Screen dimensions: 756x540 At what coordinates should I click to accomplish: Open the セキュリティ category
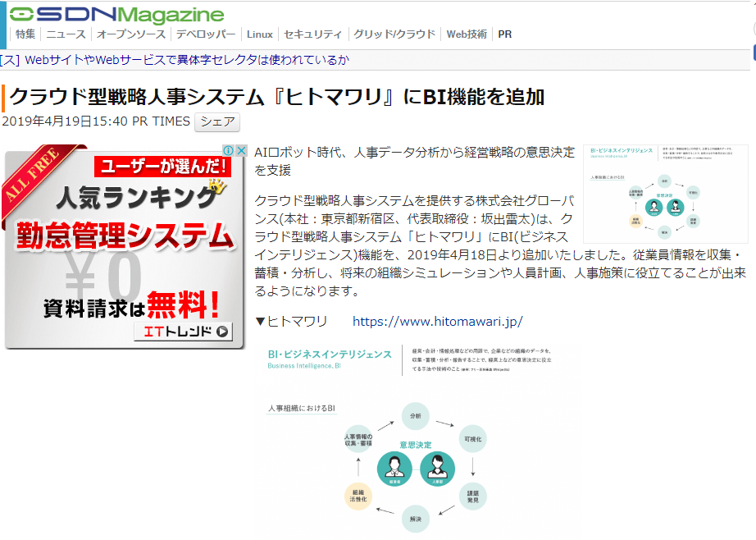tap(312, 34)
